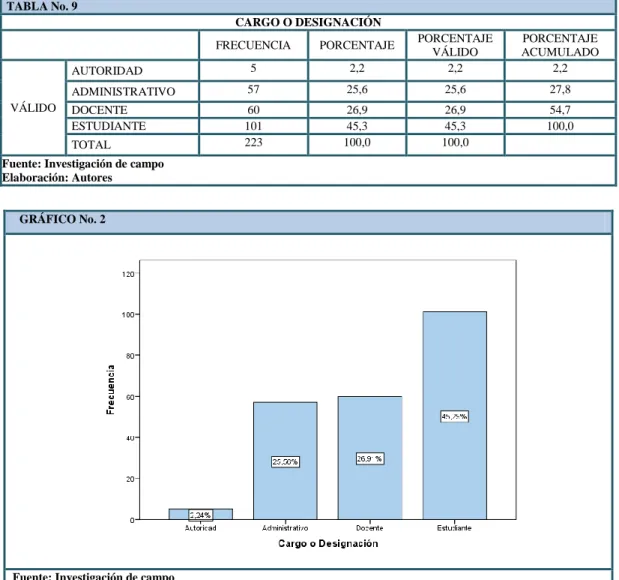Select the 'Estudiante' x-axis category label
This screenshot has height=580, width=619.
click(x=454, y=528)
